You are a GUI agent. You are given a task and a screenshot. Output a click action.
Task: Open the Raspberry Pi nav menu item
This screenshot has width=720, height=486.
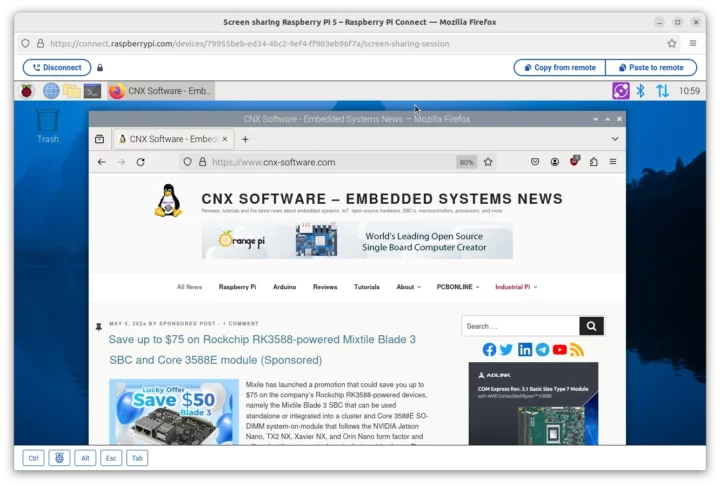(x=237, y=287)
